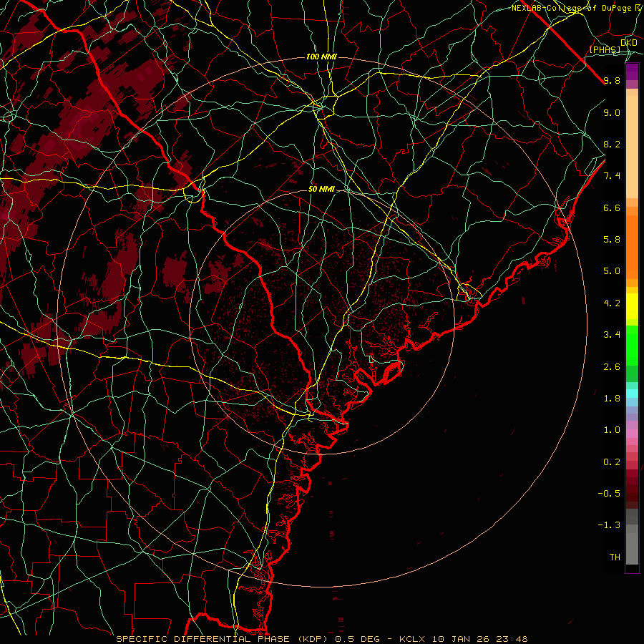
Task: Click the pale peach swatch of the color bar
Action: click(632, 147)
